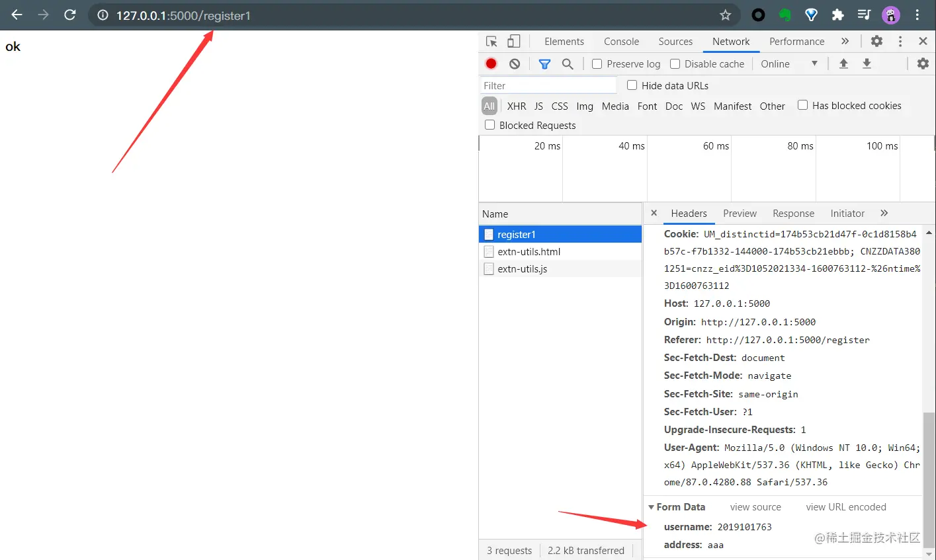Open DevTools settings gear icon
Screen dimensions: 936x560
[x=876, y=41]
